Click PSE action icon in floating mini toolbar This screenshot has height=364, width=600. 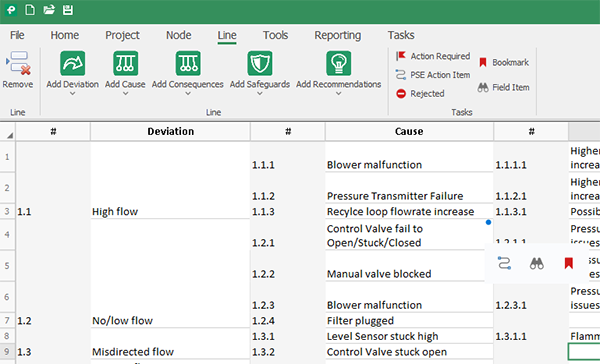(x=504, y=263)
